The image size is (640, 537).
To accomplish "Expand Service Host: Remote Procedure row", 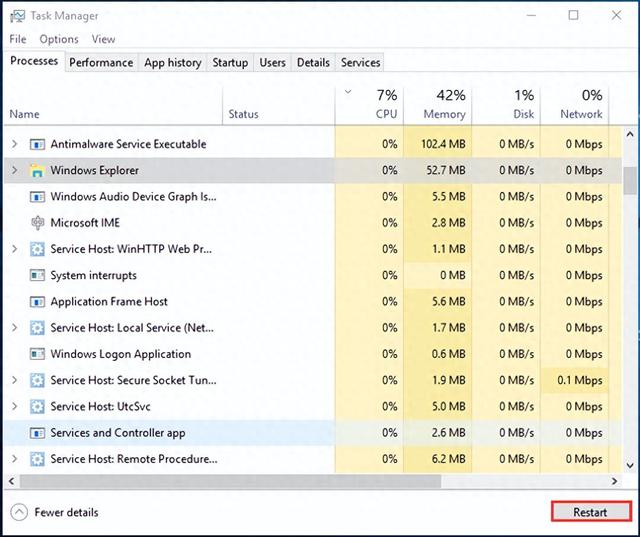I will pyautogui.click(x=14, y=459).
